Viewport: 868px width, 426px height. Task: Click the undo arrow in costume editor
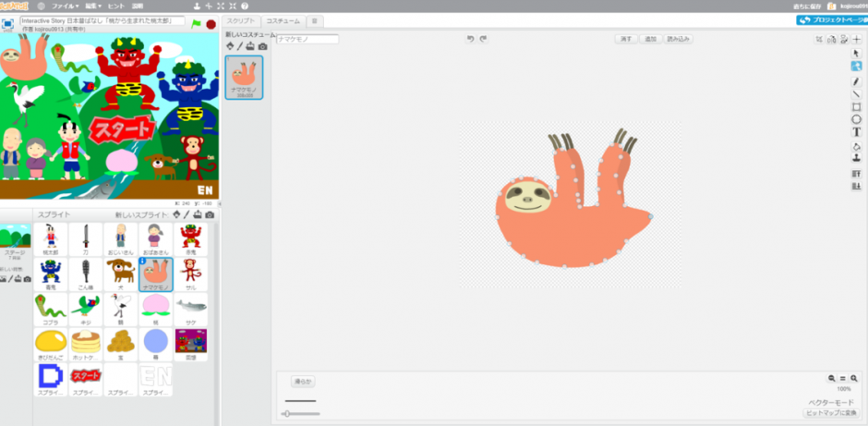click(x=470, y=39)
